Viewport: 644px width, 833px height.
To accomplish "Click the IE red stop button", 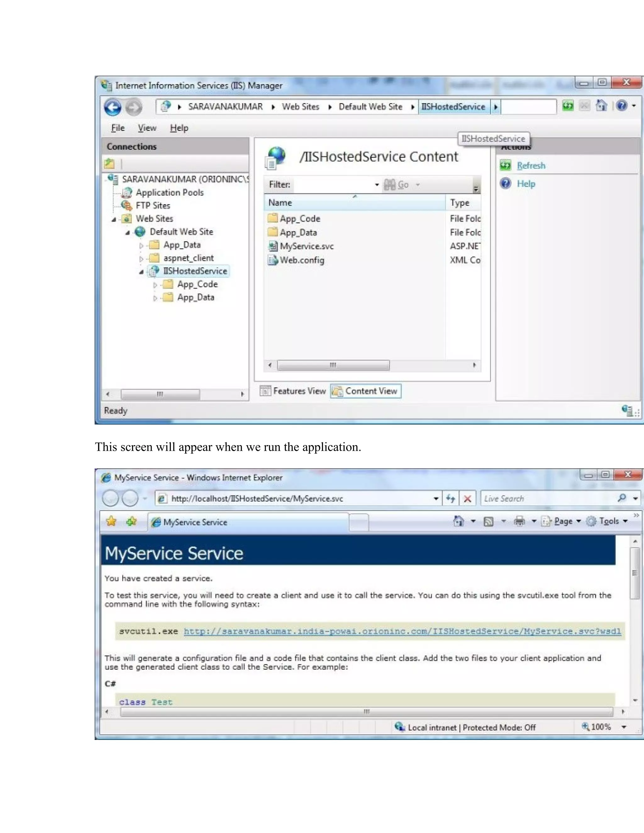I will tap(467, 499).
